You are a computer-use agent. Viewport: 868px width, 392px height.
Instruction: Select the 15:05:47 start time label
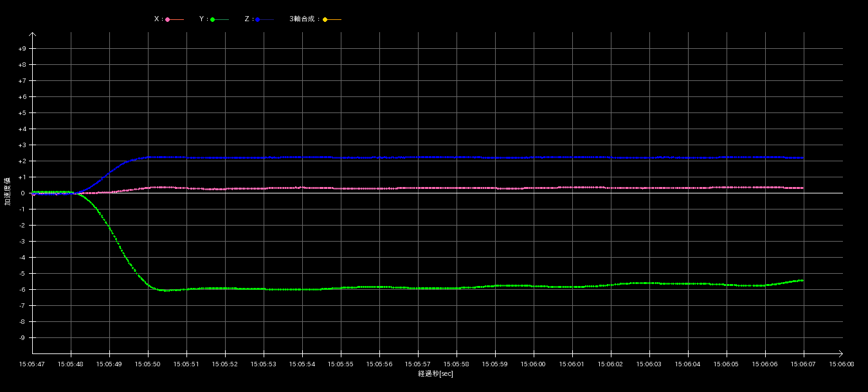tap(32, 364)
